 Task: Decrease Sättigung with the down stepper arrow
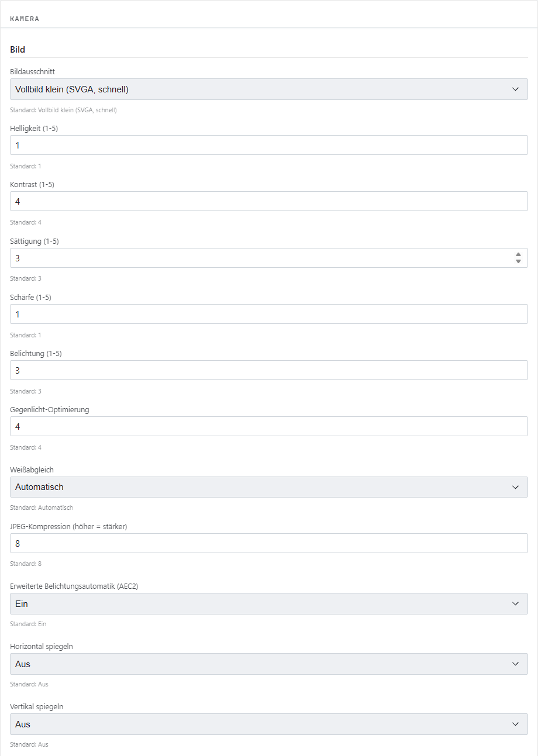[518, 261]
